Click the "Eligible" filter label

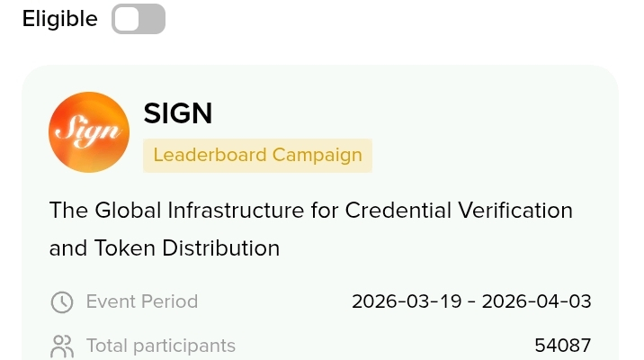point(59,19)
